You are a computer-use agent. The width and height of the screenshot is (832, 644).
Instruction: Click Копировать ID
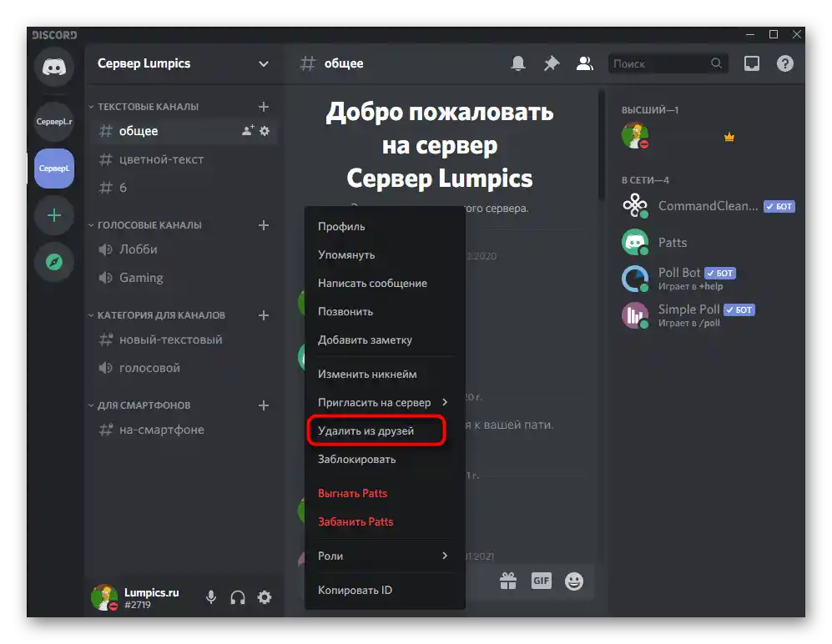[x=385, y=590]
